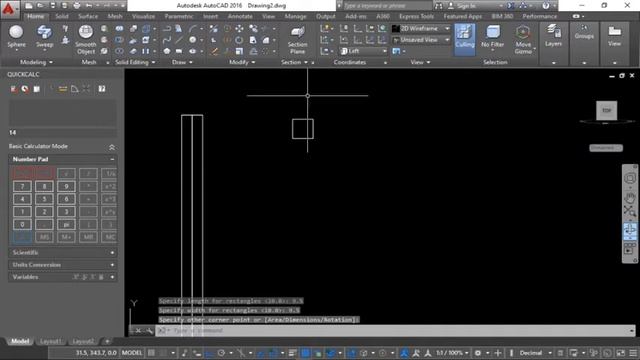Image resolution: width=640 pixels, height=360 pixels.
Task: Click the 0 key on the number pad
Action: [22, 224]
